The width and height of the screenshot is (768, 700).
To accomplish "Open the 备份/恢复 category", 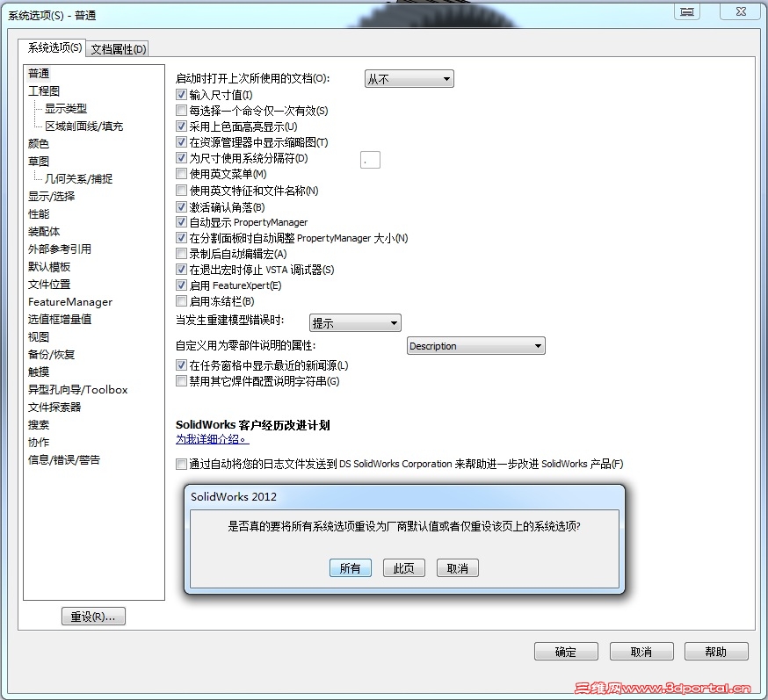I will click(52, 355).
